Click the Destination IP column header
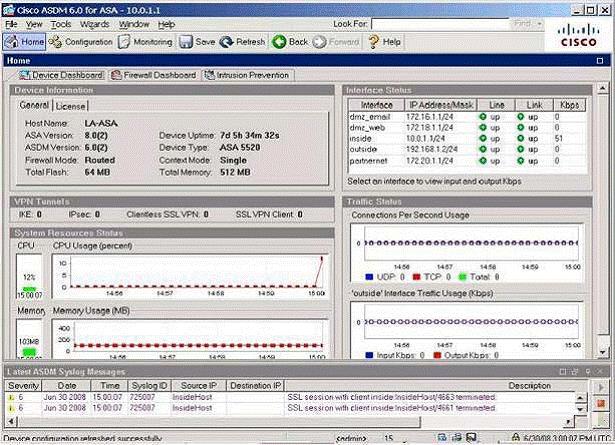Viewport: 615px width, 445px height. coord(256,386)
